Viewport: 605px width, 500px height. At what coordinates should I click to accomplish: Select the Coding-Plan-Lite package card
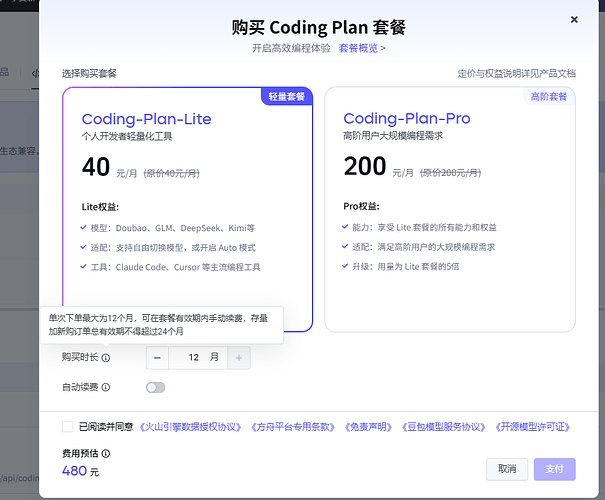coord(188,209)
